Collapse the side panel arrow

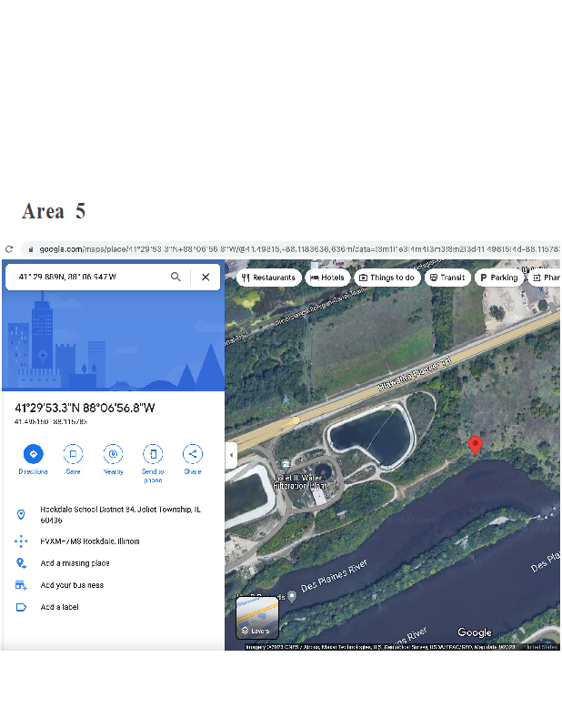click(232, 454)
